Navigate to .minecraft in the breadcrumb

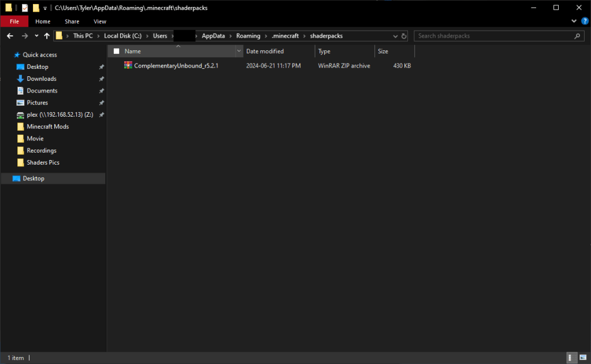285,36
